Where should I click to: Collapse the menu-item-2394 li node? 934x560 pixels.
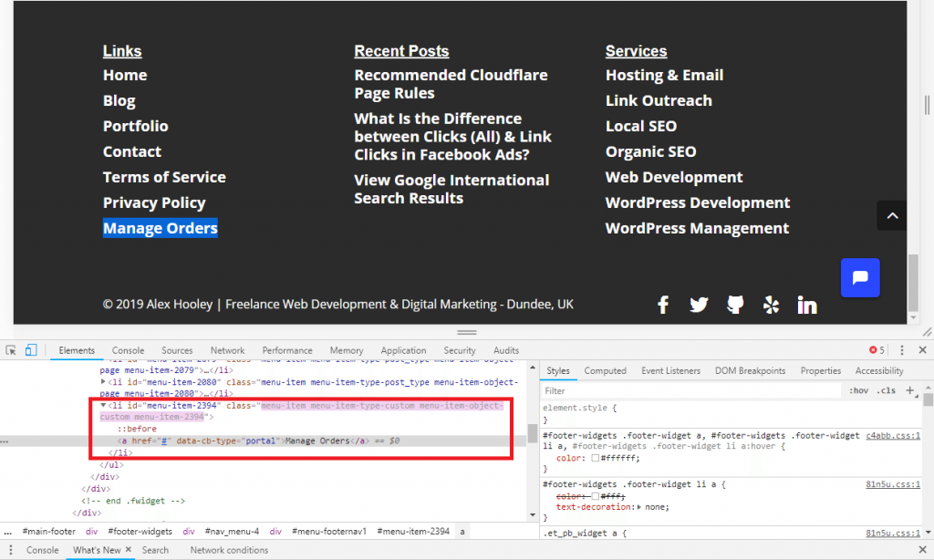click(x=103, y=405)
